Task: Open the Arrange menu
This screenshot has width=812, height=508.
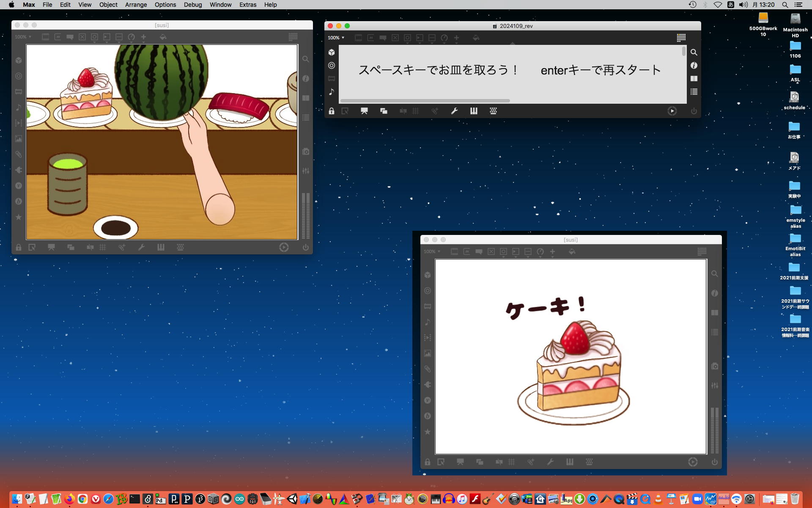Action: click(136, 5)
